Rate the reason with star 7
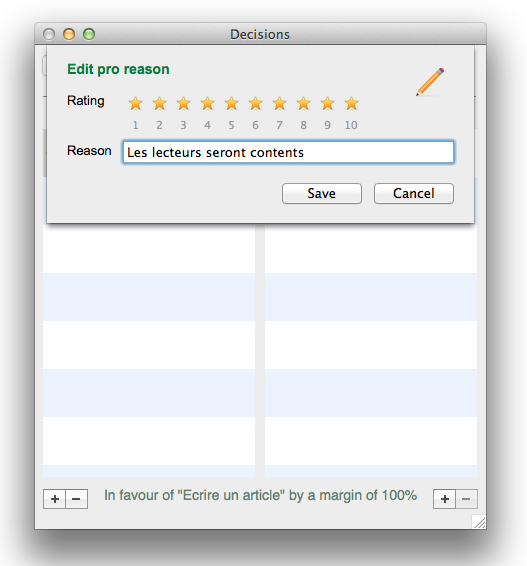 (279, 103)
